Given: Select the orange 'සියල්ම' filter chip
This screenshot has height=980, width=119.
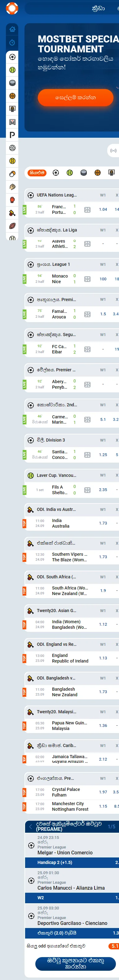Looking at the screenshot, I should pos(37,173).
